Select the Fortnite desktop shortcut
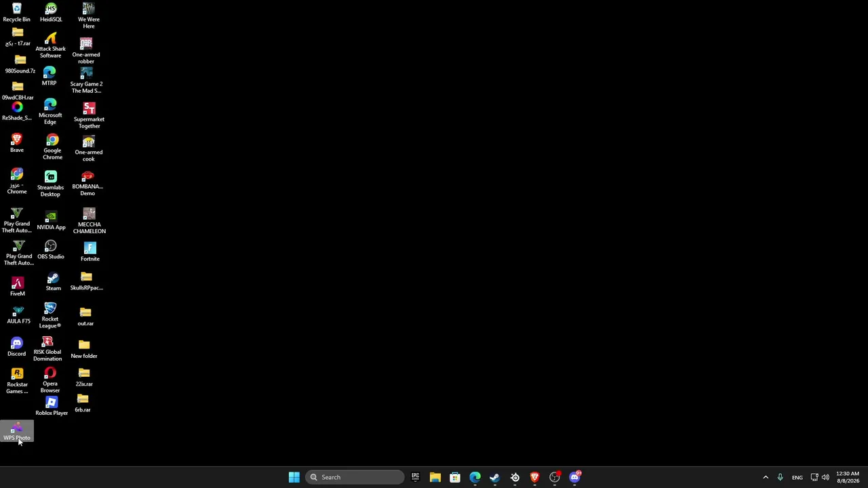 coord(90,251)
